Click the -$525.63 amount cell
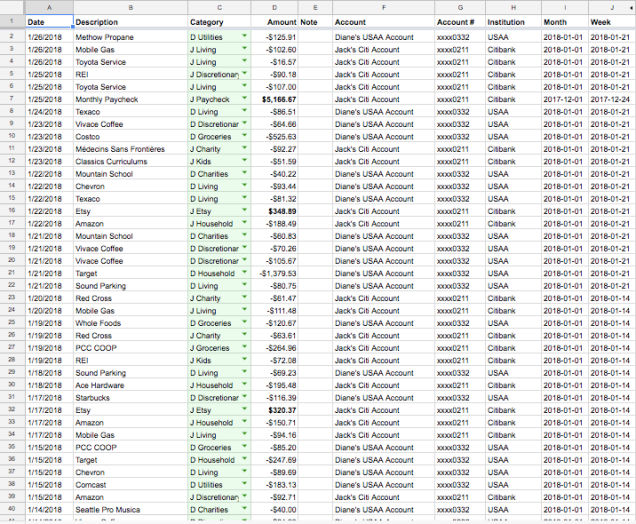The height and width of the screenshot is (524, 636). [x=275, y=137]
